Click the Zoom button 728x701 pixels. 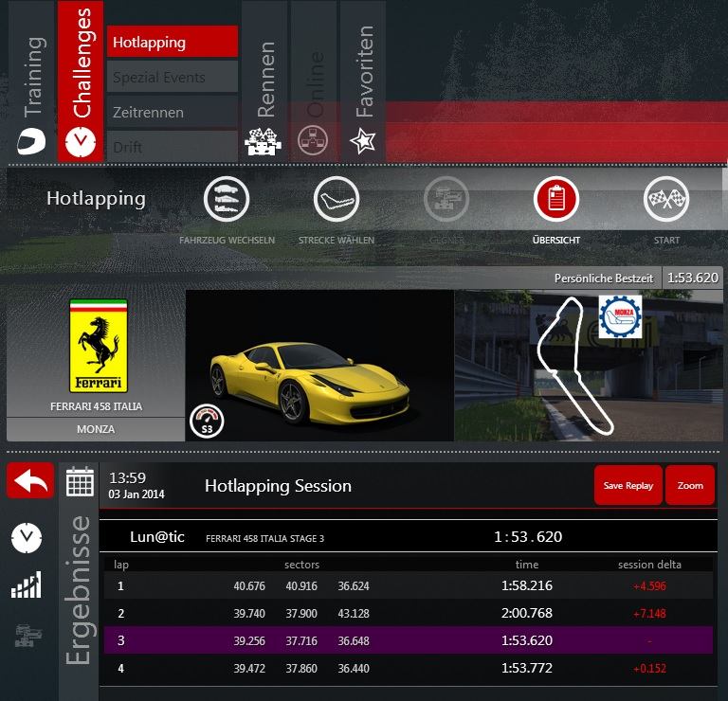click(690, 485)
